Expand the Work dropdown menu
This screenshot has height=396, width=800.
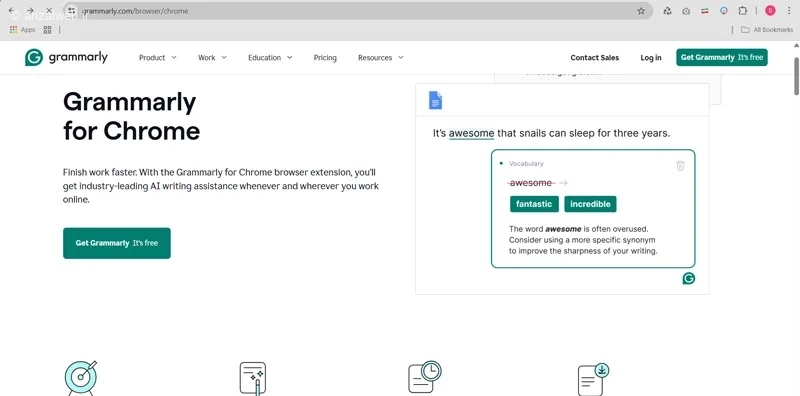point(212,58)
